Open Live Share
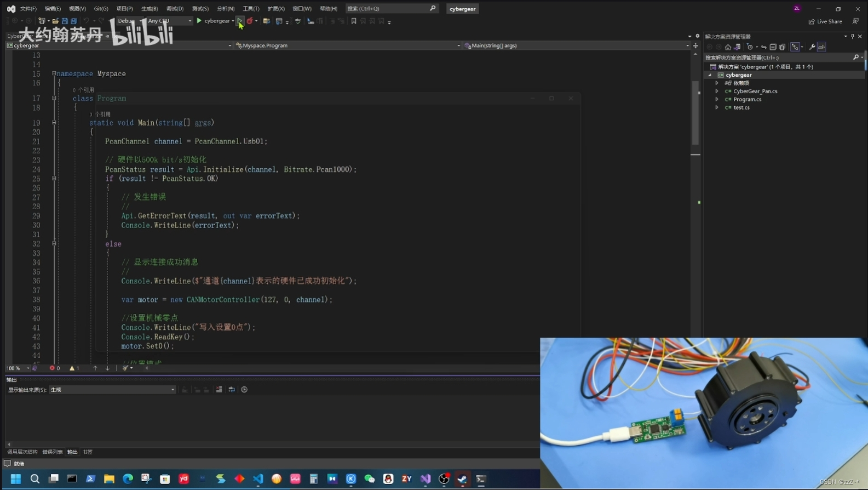 pos(825,21)
